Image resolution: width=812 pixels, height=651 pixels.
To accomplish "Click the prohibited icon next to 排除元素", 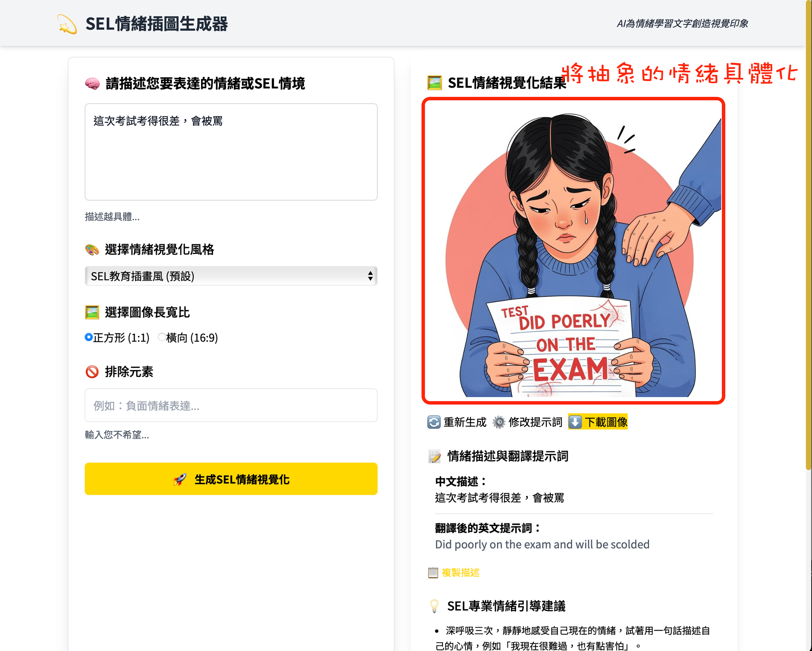I will point(92,372).
